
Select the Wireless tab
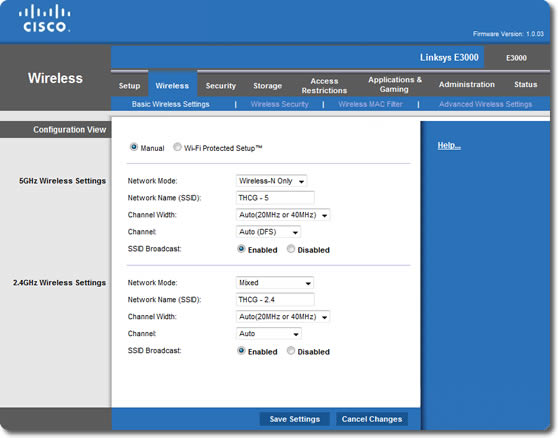point(172,86)
